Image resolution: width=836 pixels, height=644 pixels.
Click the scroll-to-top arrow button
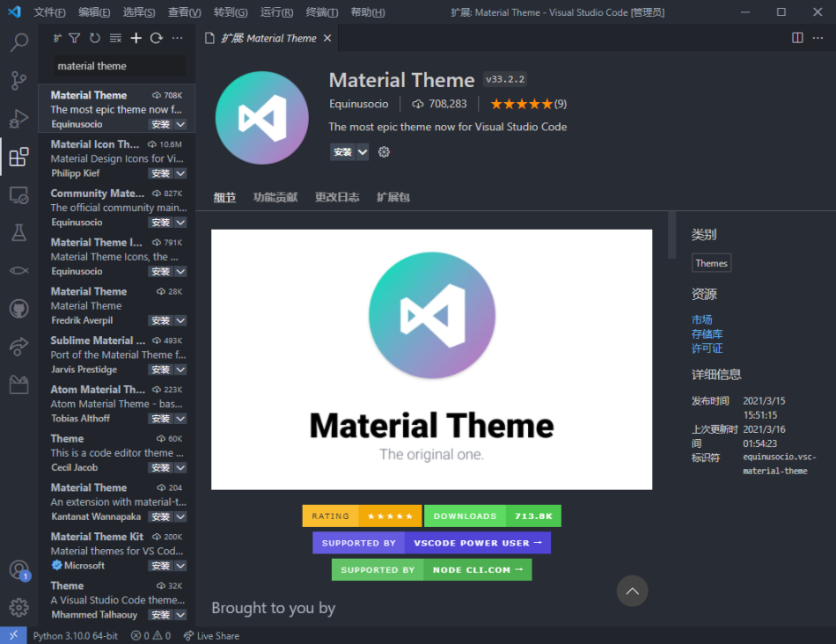(x=633, y=591)
